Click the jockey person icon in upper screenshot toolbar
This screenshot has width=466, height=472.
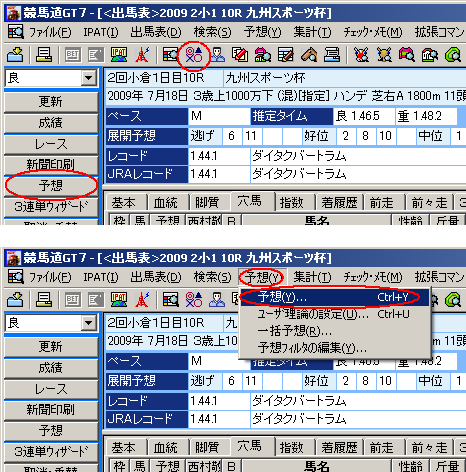coord(217,55)
